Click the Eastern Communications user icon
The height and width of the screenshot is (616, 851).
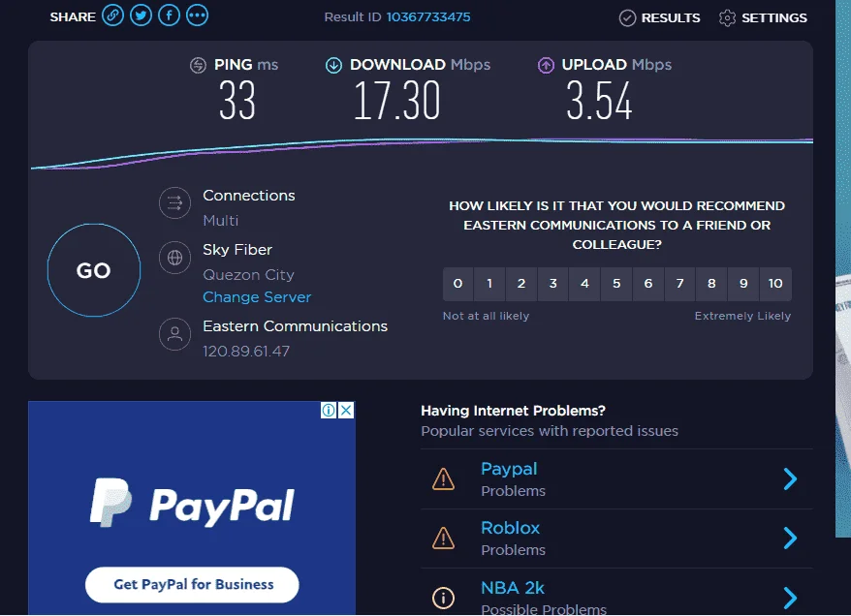pos(174,334)
